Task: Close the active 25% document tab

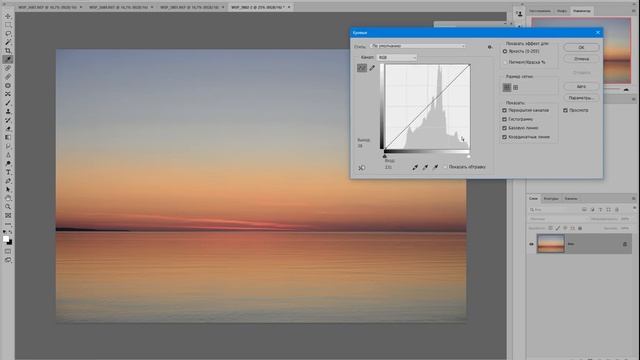Action: [x=289, y=7]
